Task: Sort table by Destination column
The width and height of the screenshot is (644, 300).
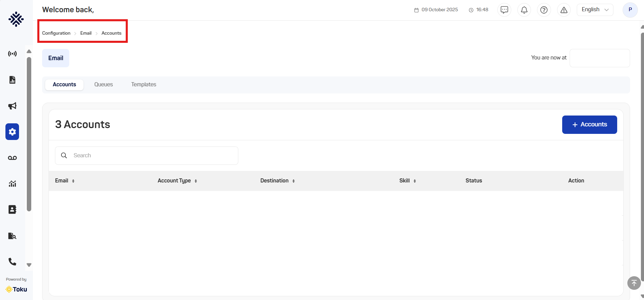Action: pyautogui.click(x=294, y=181)
